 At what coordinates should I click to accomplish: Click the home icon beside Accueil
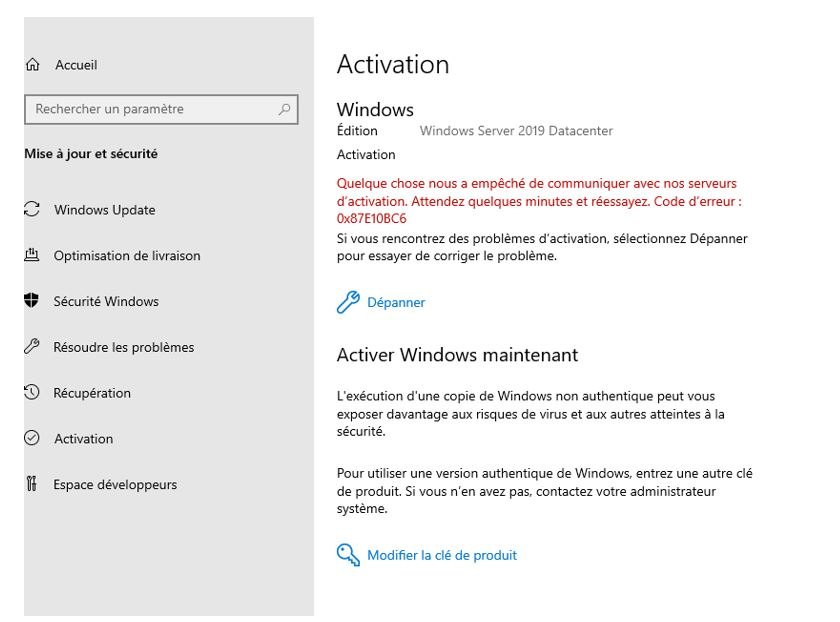33,65
